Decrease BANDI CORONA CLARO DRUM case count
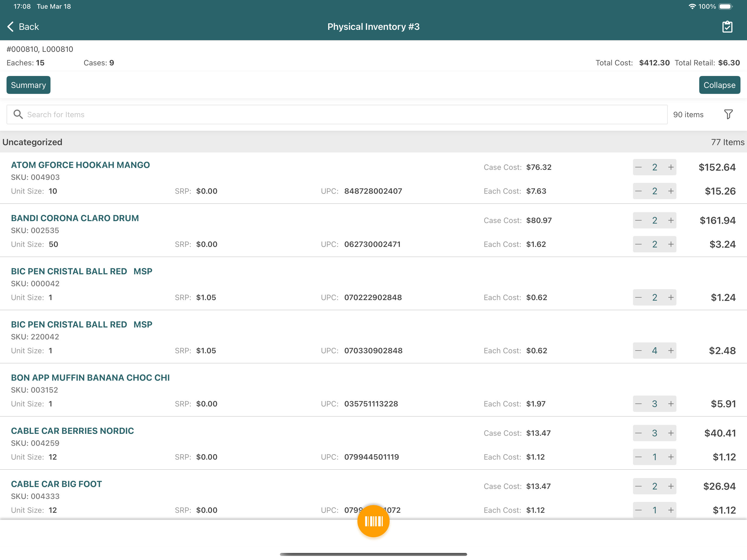The image size is (747, 560). [638, 220]
